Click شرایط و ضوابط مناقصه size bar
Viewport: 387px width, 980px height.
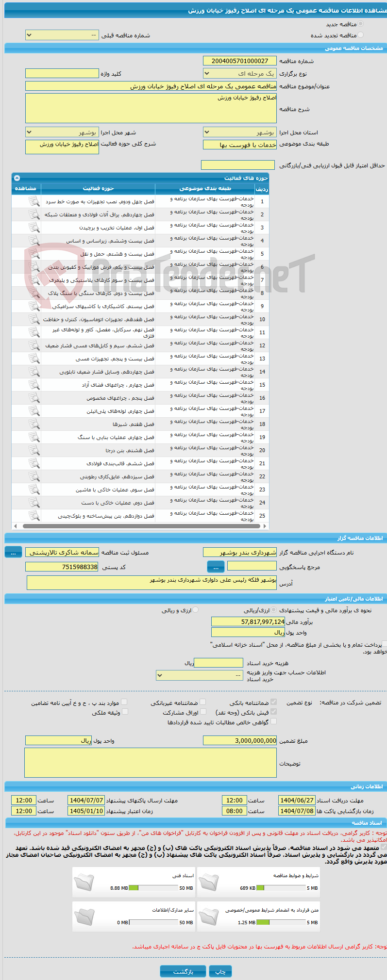[281, 888]
